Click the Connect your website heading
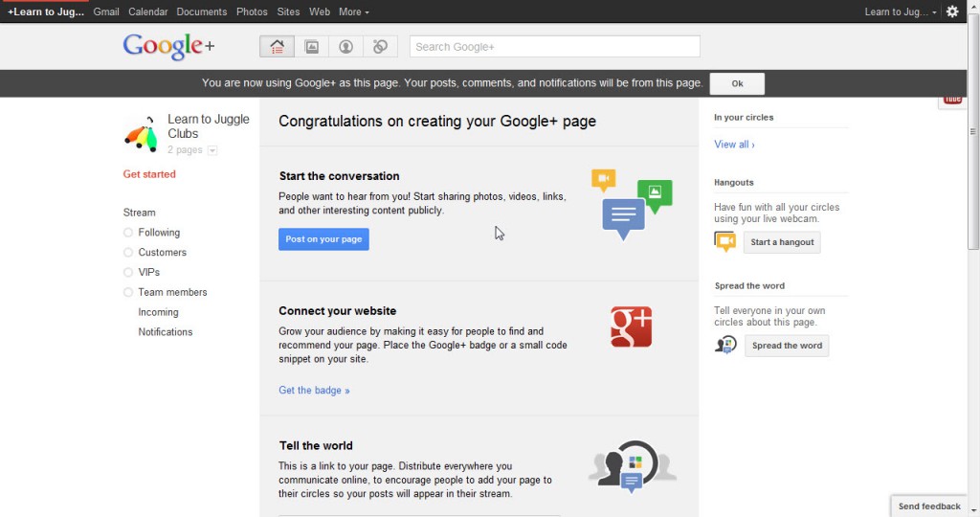 [338, 311]
